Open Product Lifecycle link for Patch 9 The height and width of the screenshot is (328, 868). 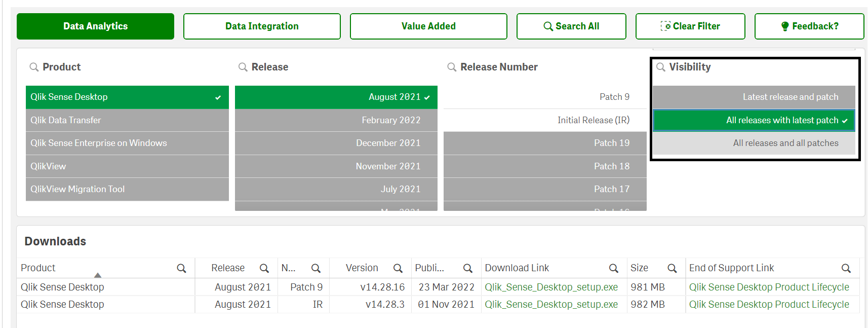pos(769,287)
